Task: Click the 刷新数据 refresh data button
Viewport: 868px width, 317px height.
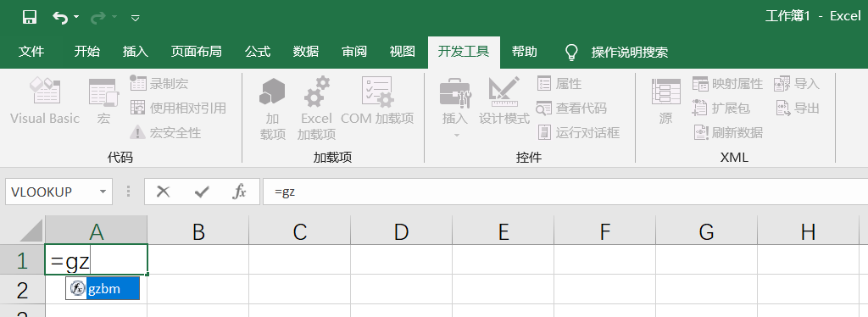Action: click(727, 133)
